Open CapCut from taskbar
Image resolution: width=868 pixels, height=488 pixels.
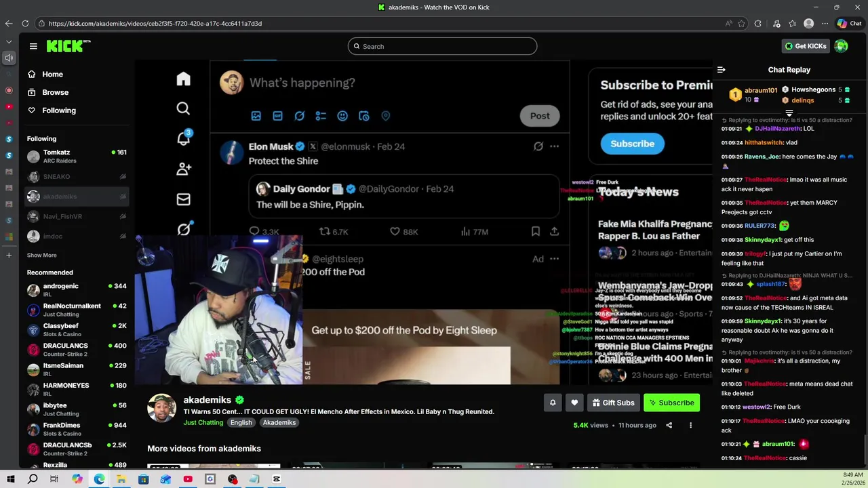[x=277, y=479]
